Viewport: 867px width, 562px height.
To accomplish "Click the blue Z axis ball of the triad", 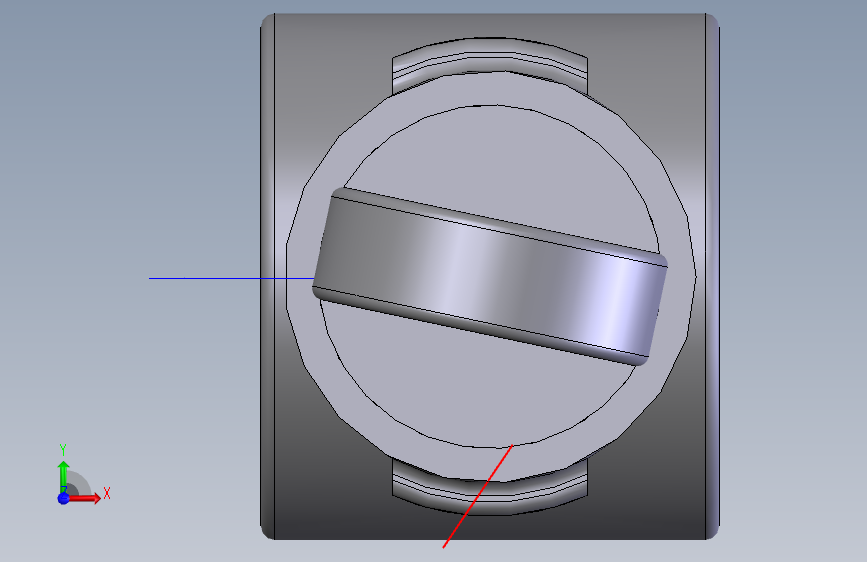I will coord(64,498).
